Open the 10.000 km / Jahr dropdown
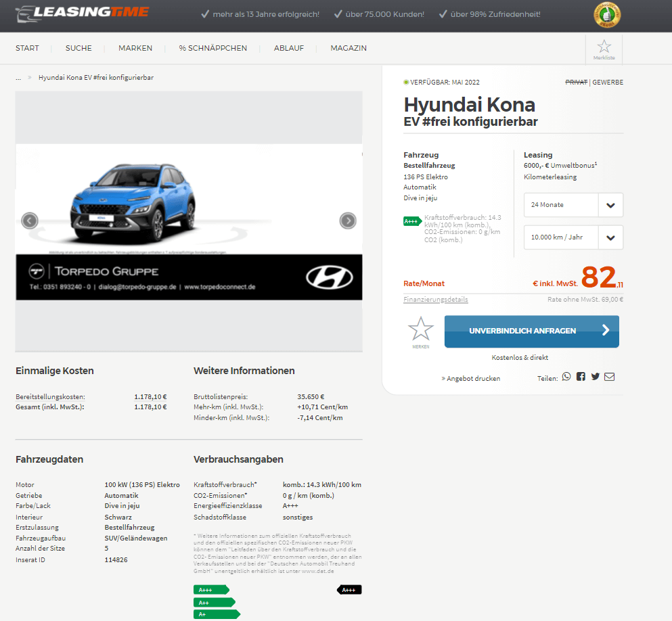The height and width of the screenshot is (621, 672). (x=573, y=237)
